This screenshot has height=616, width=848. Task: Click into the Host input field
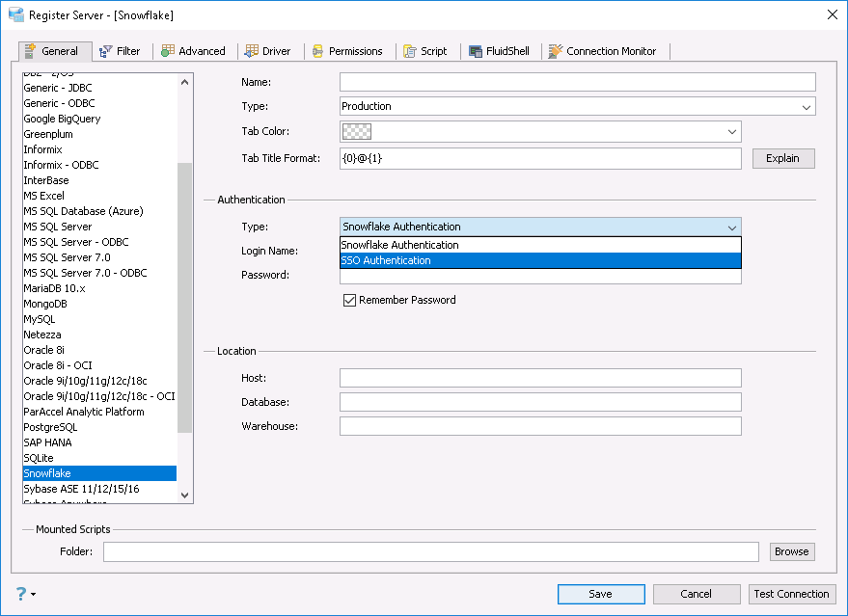(540, 378)
